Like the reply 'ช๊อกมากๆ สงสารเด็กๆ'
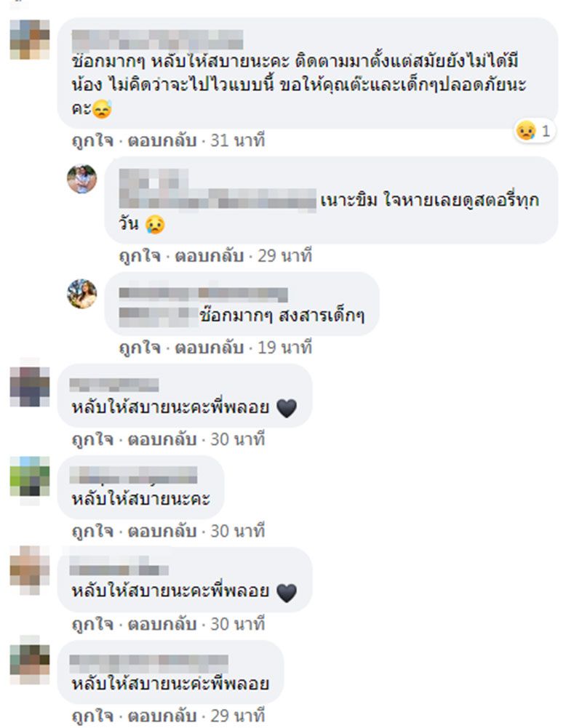Viewport: 582px width, 728px height. (x=140, y=348)
